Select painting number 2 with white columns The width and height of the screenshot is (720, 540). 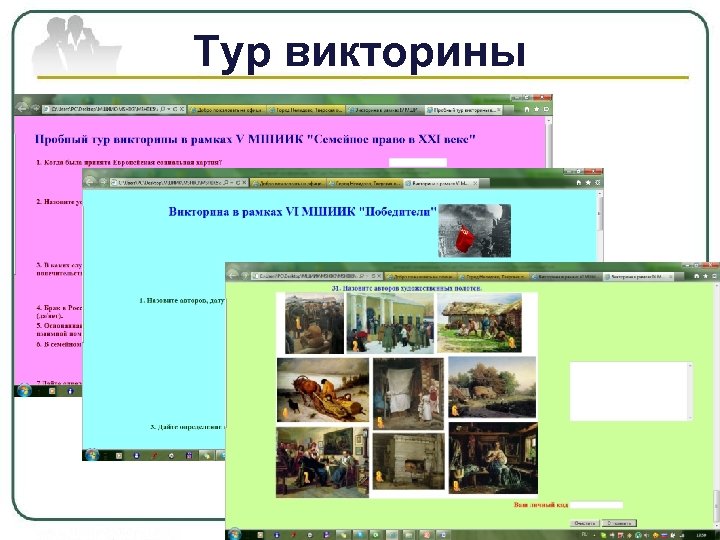[390, 323]
